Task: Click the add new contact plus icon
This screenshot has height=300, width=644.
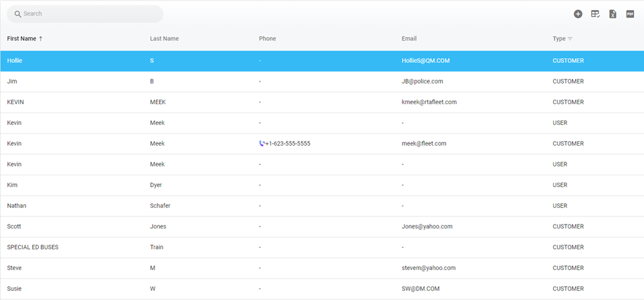Action: 578,14
